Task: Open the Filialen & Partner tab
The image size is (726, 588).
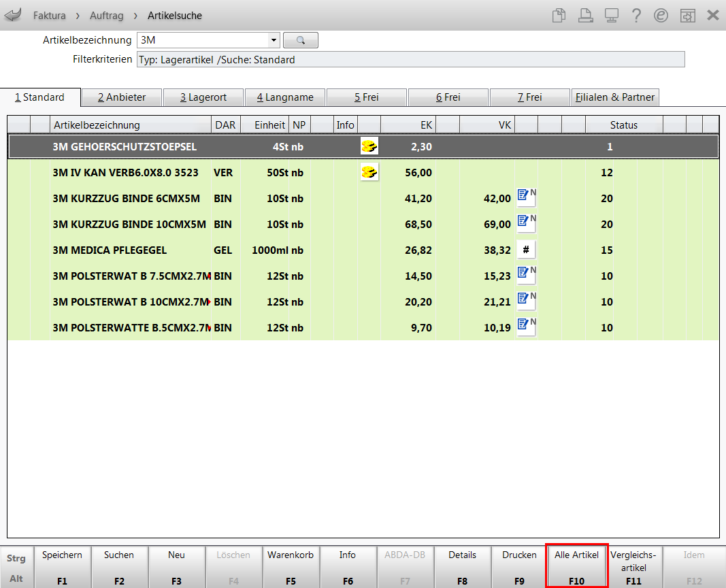Action: click(x=615, y=97)
